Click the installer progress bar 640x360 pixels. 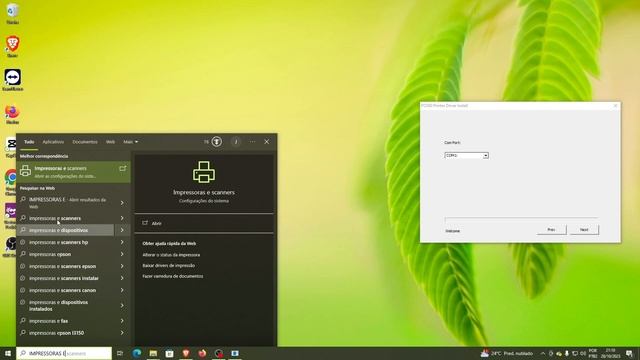click(521, 219)
